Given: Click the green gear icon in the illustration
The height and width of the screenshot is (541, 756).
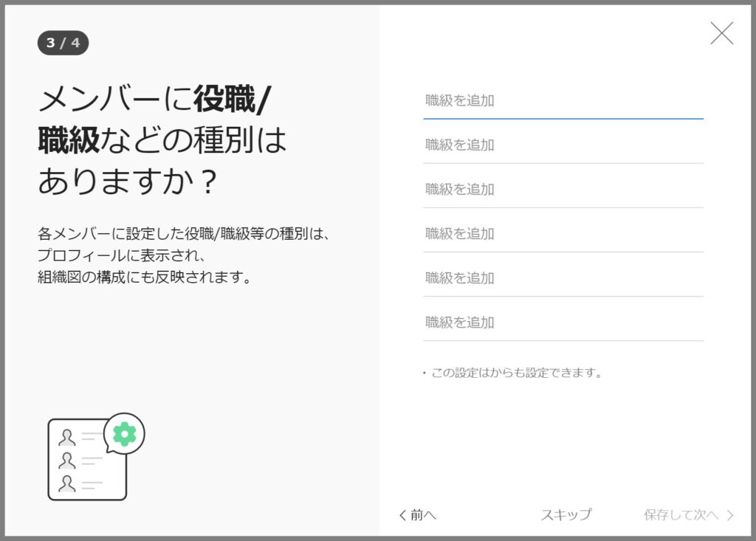Looking at the screenshot, I should [126, 435].
